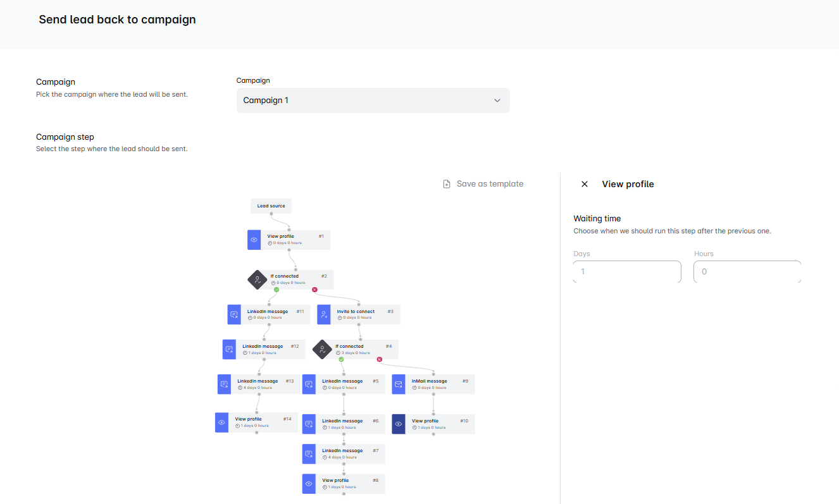Open the Campaign dropdown showing Campaign 1

click(x=373, y=101)
